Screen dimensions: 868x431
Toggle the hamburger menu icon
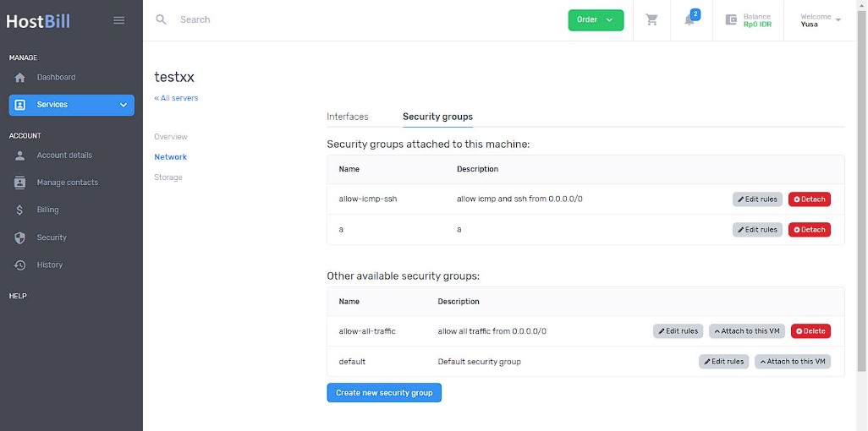(x=119, y=20)
